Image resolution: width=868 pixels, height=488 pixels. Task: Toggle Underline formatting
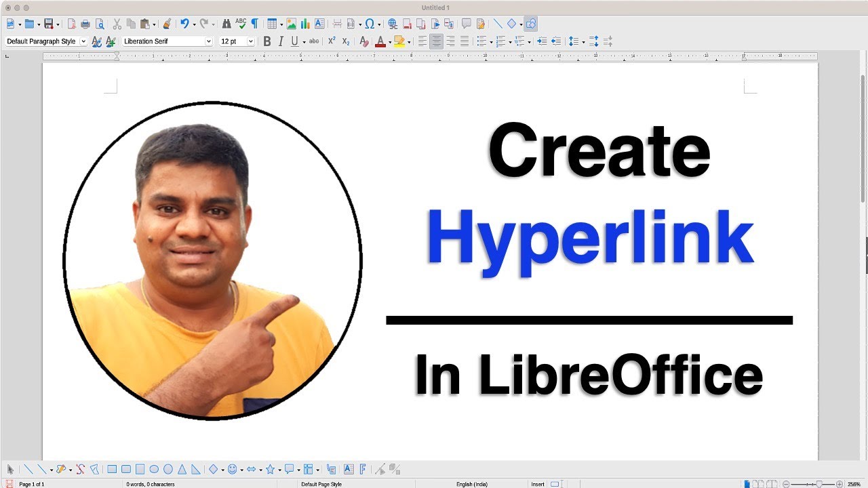click(294, 41)
